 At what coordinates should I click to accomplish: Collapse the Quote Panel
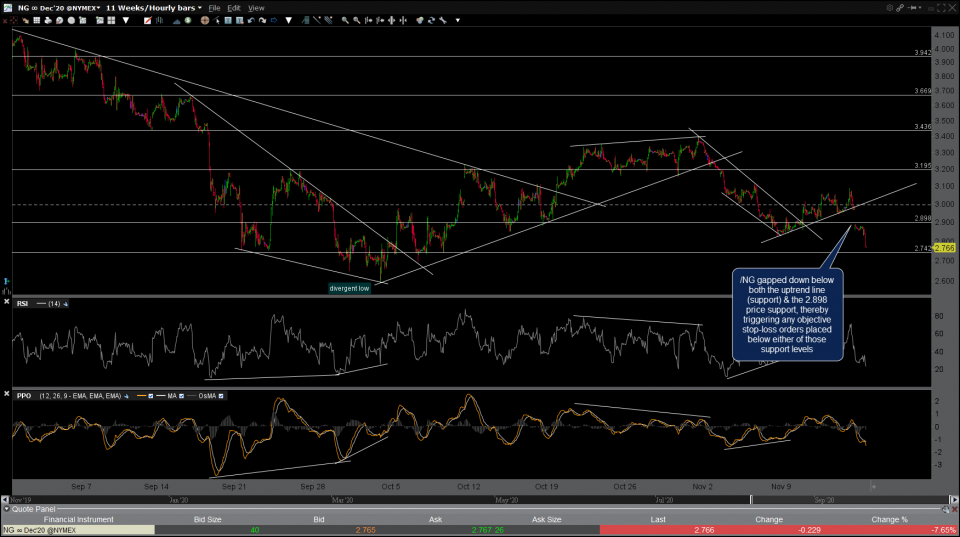click(5, 509)
